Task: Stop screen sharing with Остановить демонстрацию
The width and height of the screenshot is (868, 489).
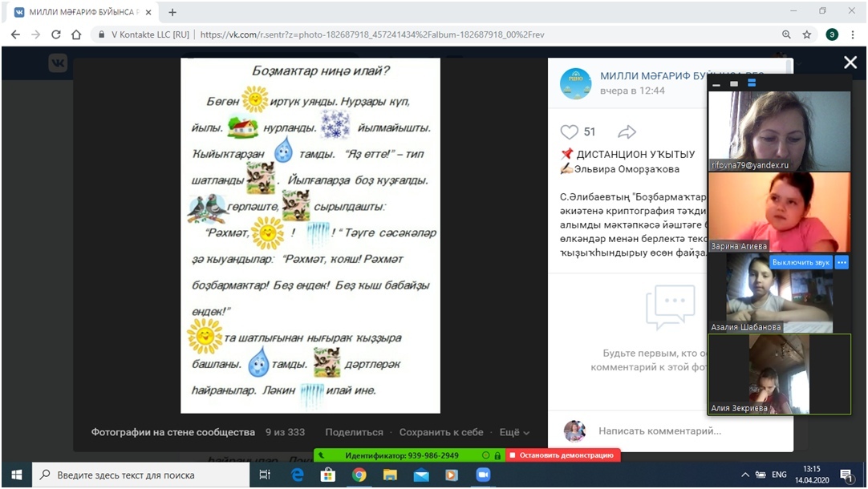Action: click(564, 455)
